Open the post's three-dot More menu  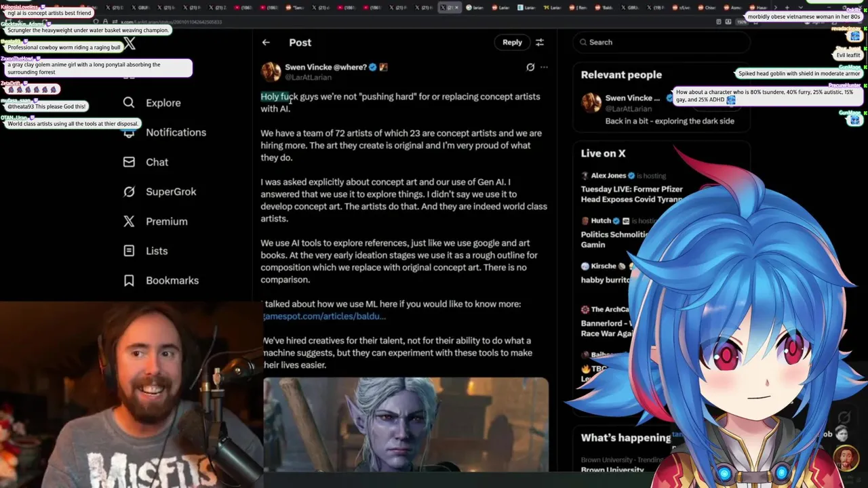click(544, 67)
